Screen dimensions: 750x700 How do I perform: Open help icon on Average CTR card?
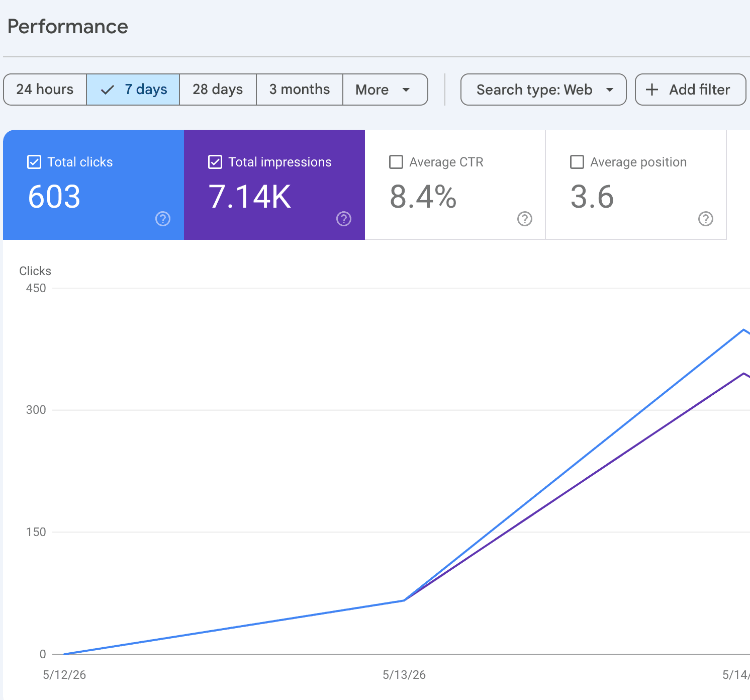(x=525, y=219)
